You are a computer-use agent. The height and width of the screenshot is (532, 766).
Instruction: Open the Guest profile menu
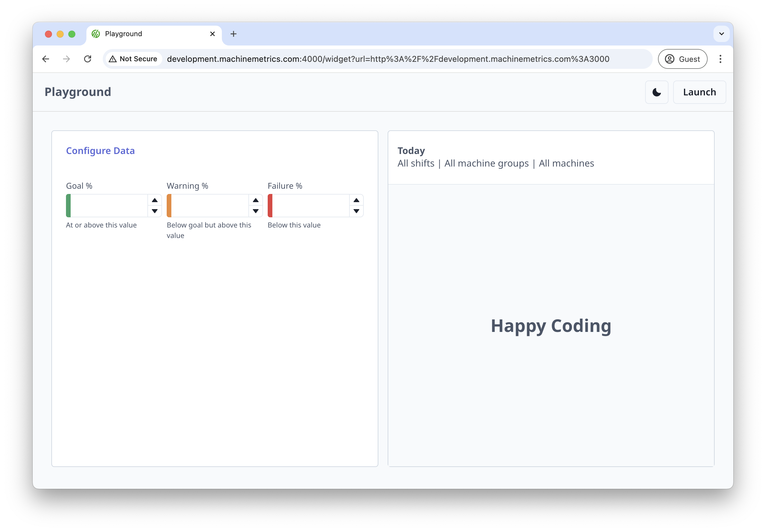click(682, 59)
